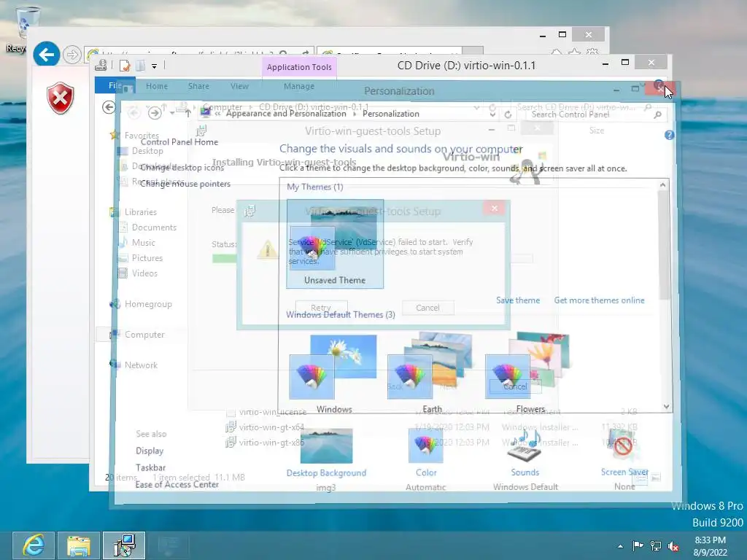Image resolution: width=747 pixels, height=560 pixels.
Task: Click the Internet Explorer blue back button
Action: tap(46, 55)
